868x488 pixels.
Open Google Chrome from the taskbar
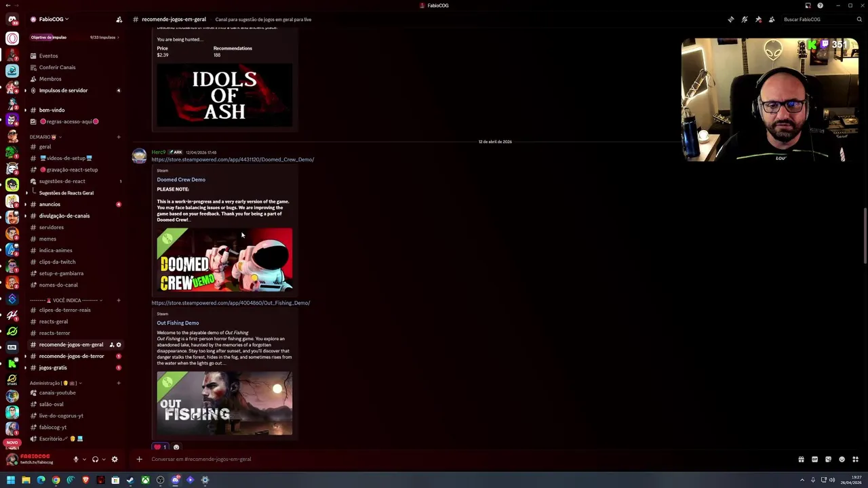(x=56, y=481)
